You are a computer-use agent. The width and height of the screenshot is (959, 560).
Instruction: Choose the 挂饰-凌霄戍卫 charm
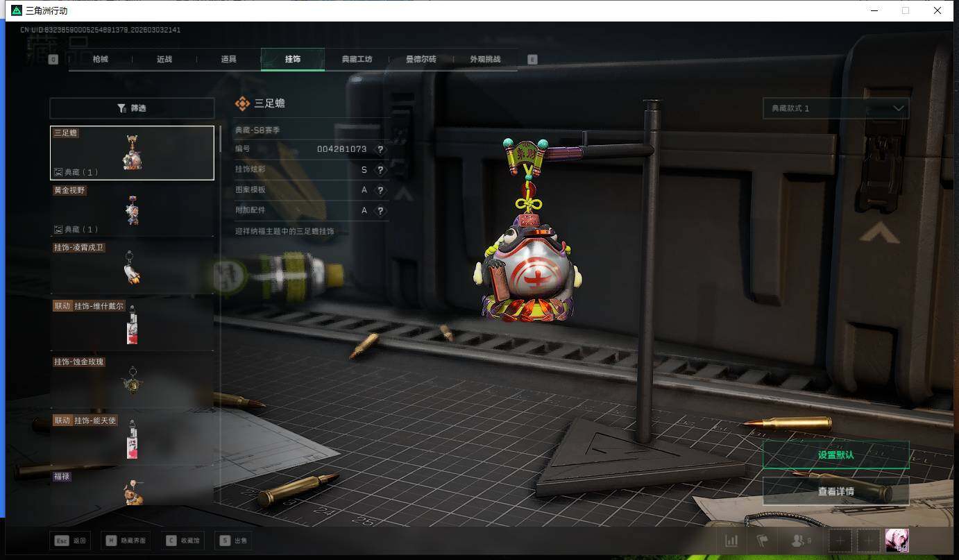click(x=132, y=266)
